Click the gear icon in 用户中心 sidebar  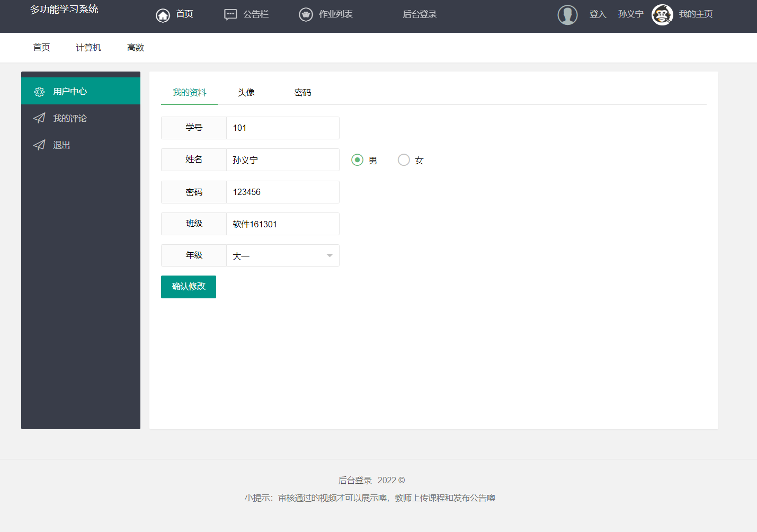(39, 91)
